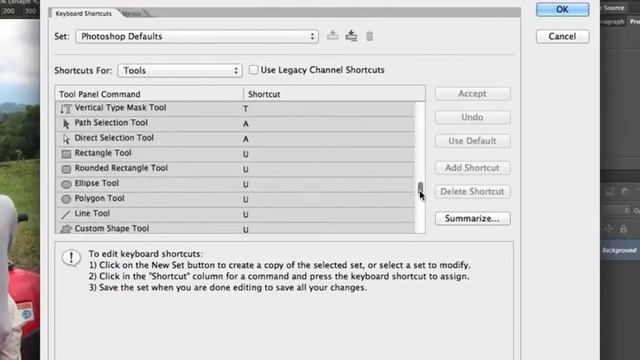Click shortcut T for Vertical Type Mask Tool
The image size is (640, 360).
tap(245, 109)
